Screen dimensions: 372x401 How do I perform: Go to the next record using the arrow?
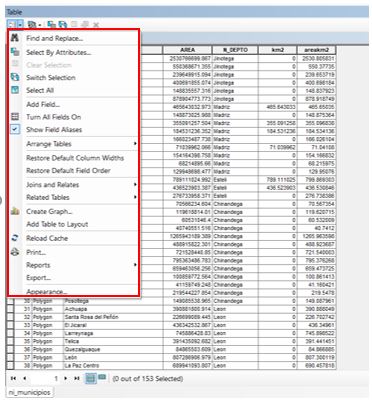[66, 378]
